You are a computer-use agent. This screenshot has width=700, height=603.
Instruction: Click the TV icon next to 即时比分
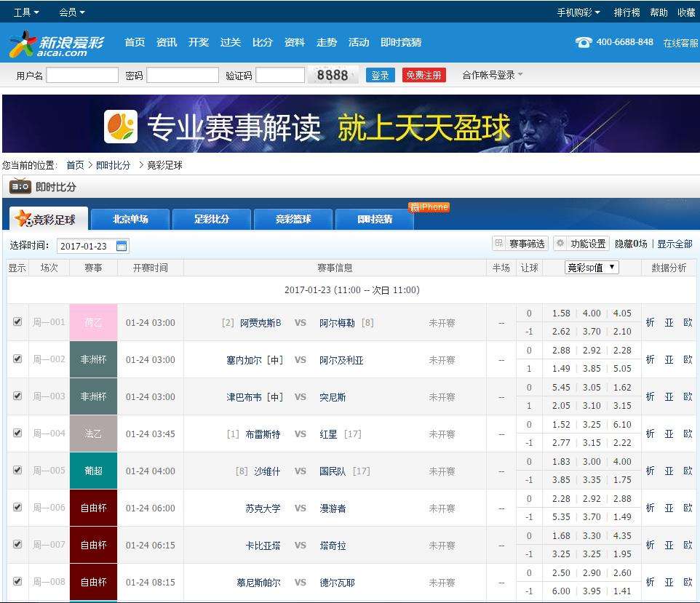pos(21,188)
